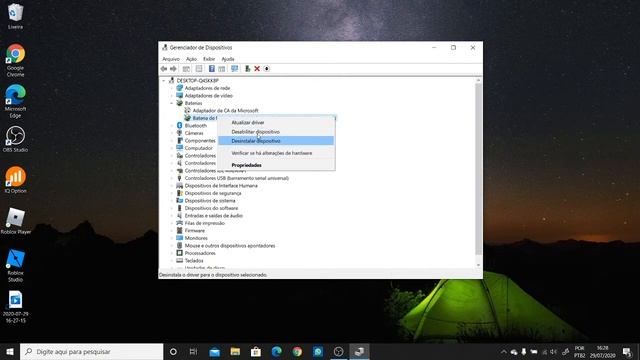640x360 pixels.
Task: Open the 2020-07-29 video file on desktop
Action: [15, 307]
